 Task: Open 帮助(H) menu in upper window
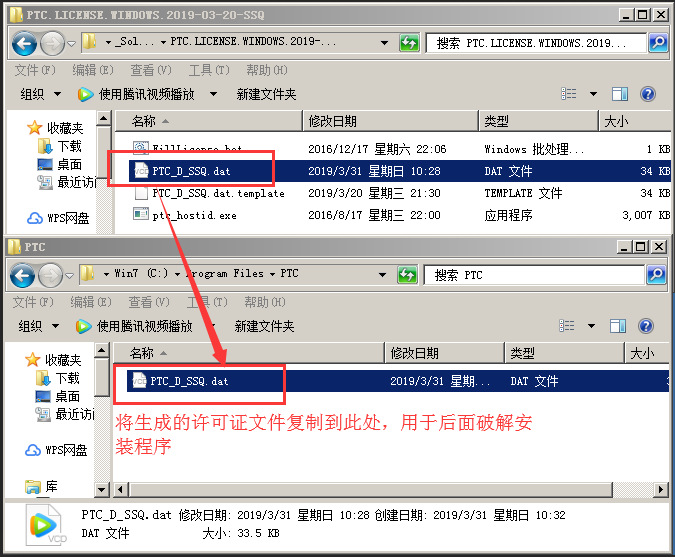pyautogui.click(x=267, y=70)
